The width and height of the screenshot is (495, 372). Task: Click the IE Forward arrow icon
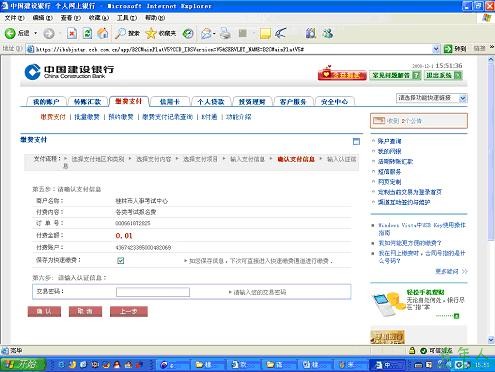point(49,33)
